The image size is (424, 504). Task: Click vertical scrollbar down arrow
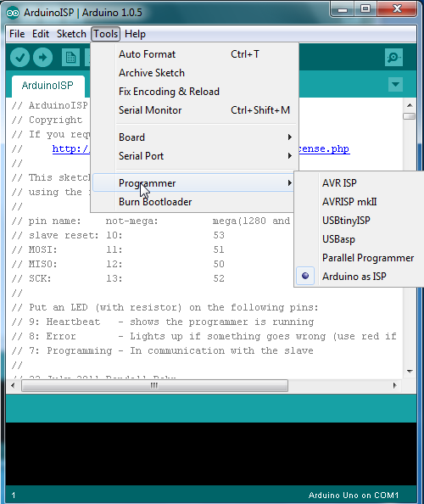click(x=410, y=372)
